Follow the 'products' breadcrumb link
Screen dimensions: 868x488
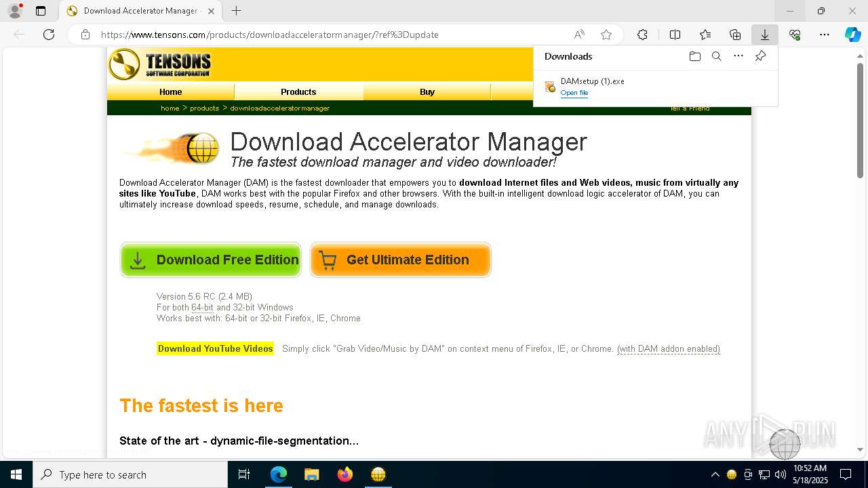click(x=204, y=108)
